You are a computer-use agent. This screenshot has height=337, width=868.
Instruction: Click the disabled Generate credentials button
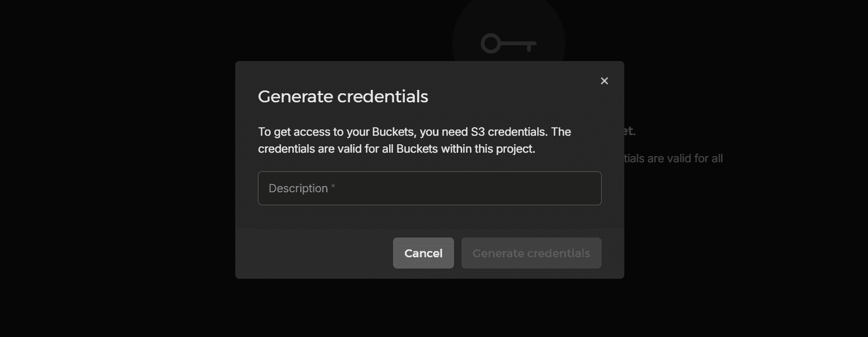tap(530, 253)
